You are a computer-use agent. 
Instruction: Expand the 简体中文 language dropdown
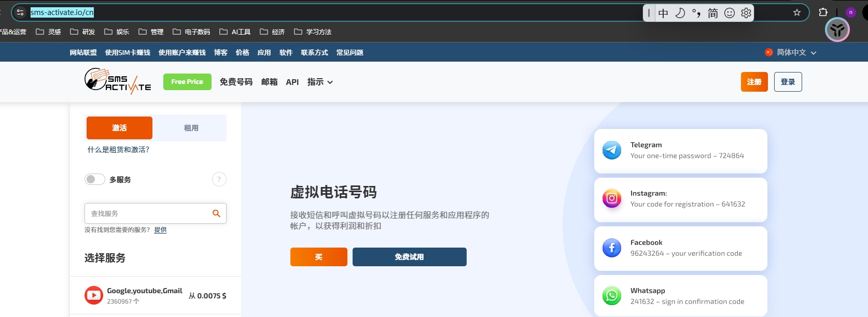pyautogui.click(x=791, y=52)
